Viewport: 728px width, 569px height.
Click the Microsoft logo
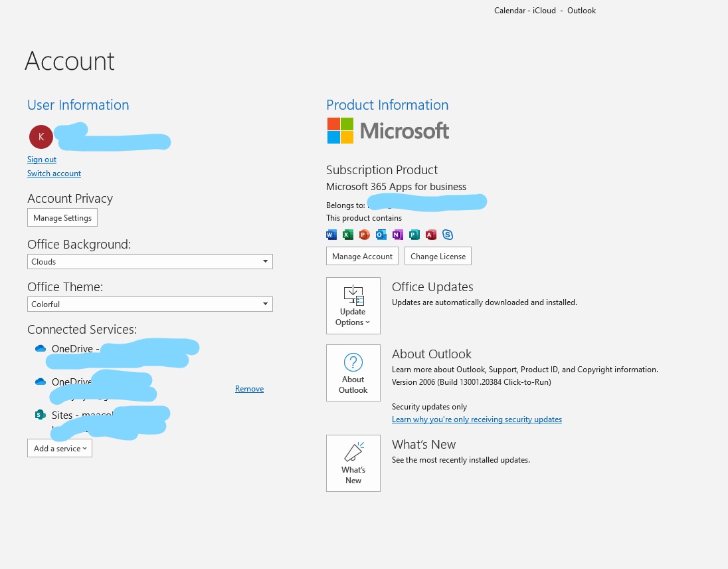(x=388, y=130)
